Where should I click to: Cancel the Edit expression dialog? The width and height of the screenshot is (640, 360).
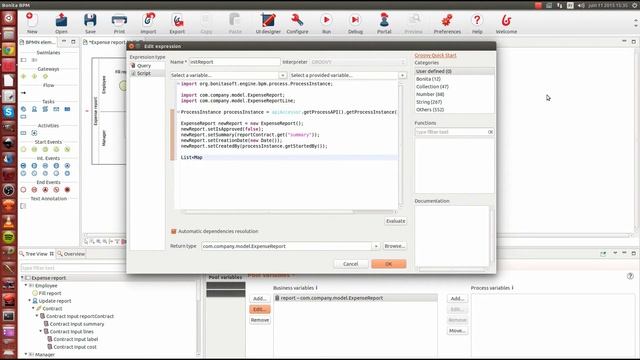click(351, 264)
